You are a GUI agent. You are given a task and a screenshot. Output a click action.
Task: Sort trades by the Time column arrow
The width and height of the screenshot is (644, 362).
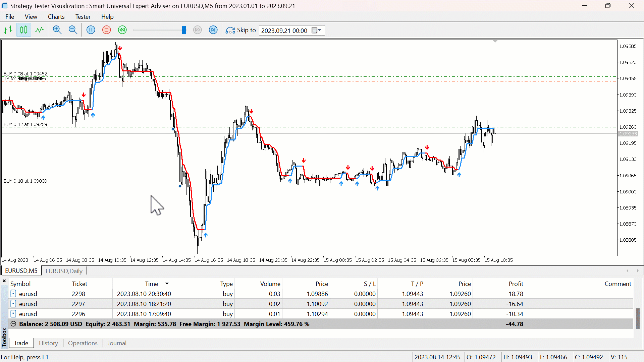point(167,284)
